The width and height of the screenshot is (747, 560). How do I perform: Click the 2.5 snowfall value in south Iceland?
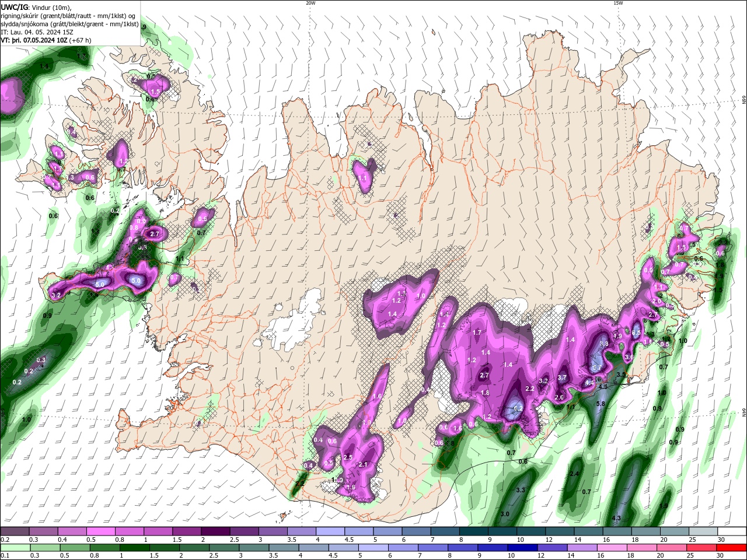[x=348, y=457]
